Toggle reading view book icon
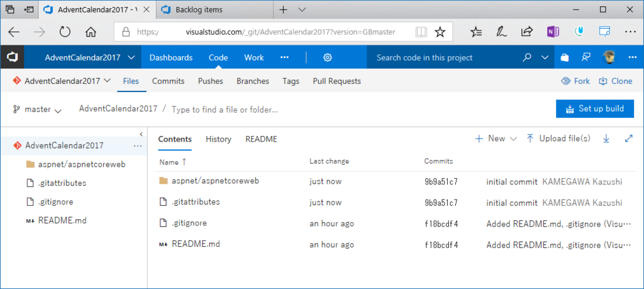This screenshot has width=644, height=289. [x=421, y=32]
